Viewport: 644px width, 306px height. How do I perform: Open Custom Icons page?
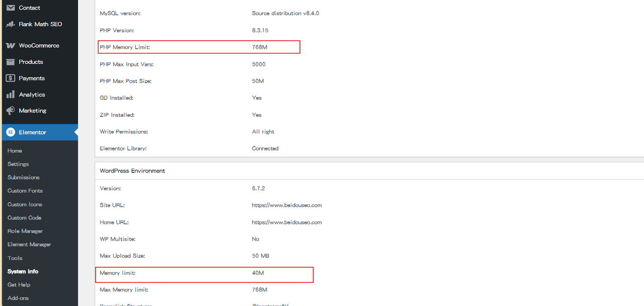click(x=25, y=204)
